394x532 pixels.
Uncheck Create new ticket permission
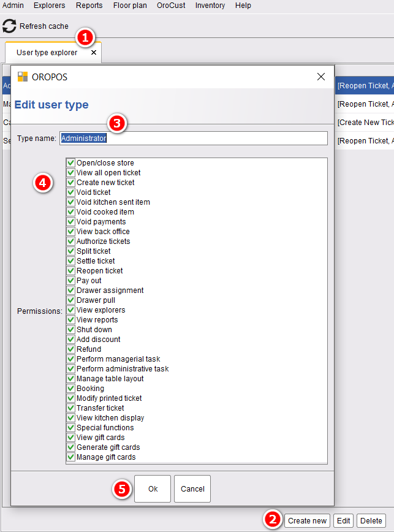click(x=70, y=183)
